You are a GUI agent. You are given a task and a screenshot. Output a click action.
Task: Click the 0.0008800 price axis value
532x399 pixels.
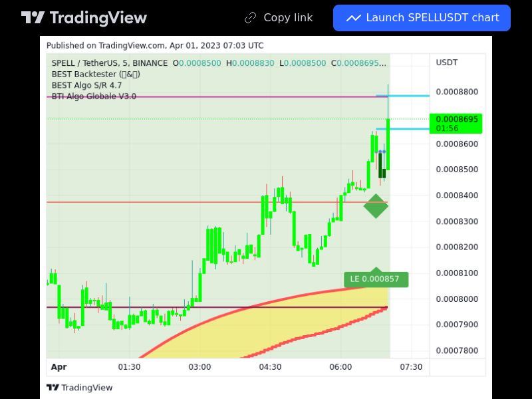click(x=457, y=92)
